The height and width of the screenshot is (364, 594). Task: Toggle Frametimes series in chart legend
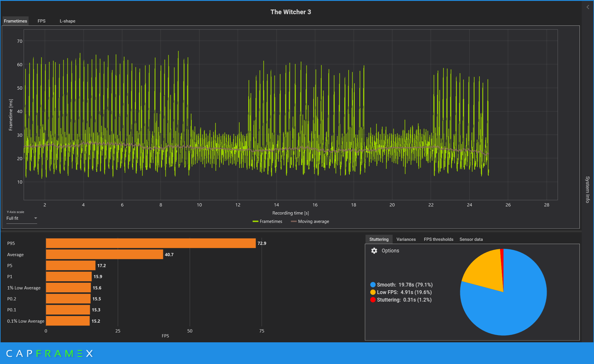pos(267,221)
